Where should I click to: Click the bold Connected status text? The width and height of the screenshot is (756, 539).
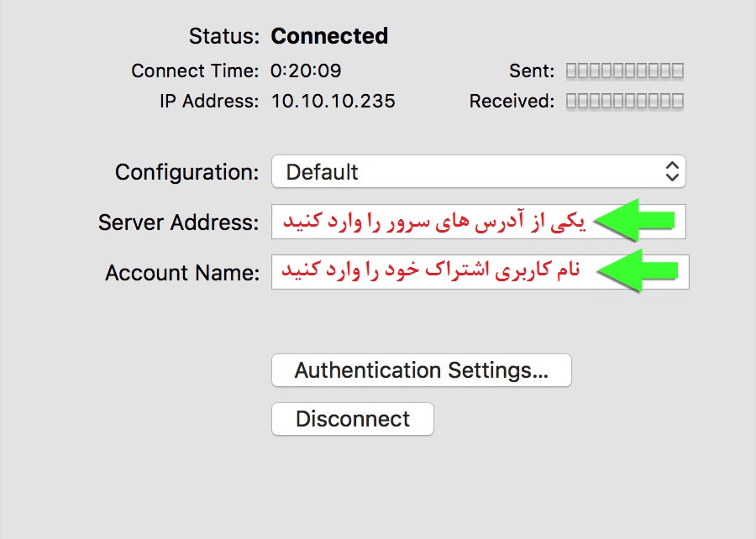[329, 36]
